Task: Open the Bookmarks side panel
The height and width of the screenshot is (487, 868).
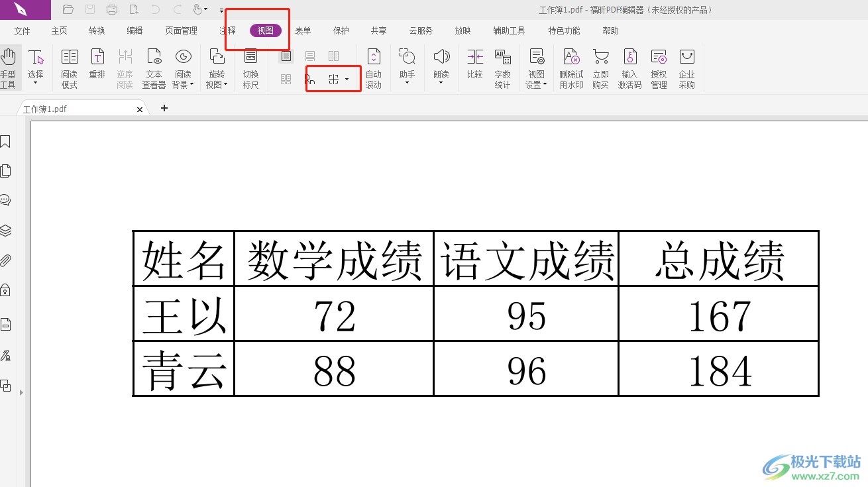Action: (x=5, y=141)
